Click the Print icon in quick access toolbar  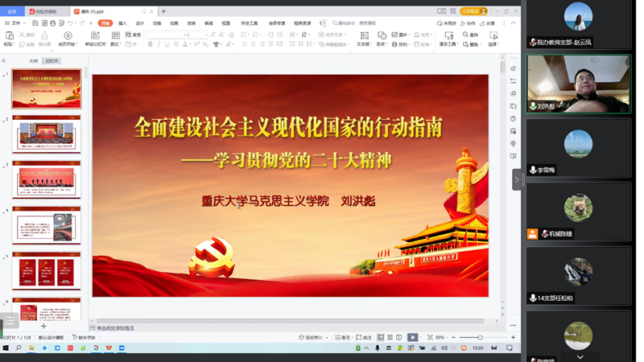click(x=52, y=23)
